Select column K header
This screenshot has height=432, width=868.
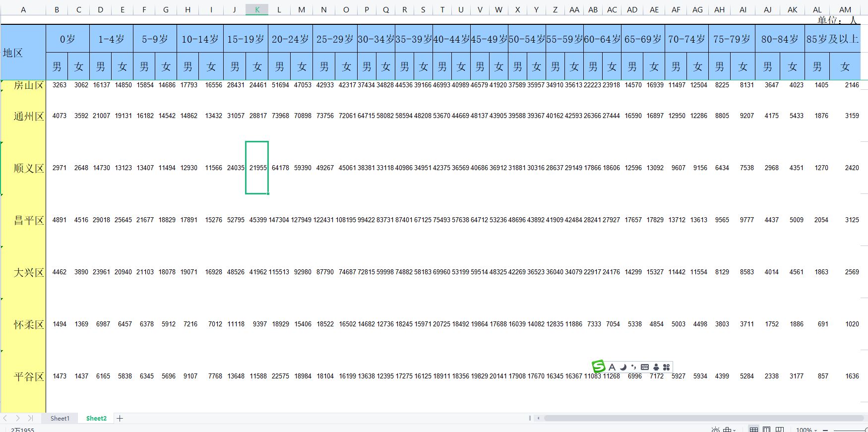coord(257,9)
